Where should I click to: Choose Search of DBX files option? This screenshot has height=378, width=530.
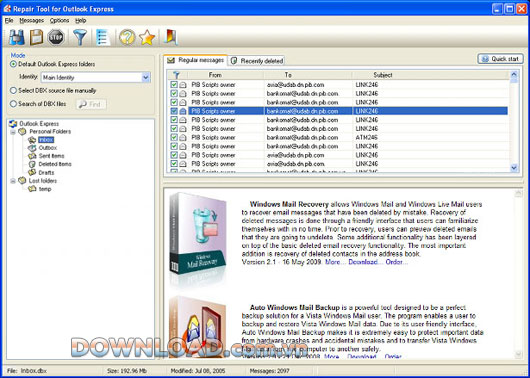(x=14, y=104)
